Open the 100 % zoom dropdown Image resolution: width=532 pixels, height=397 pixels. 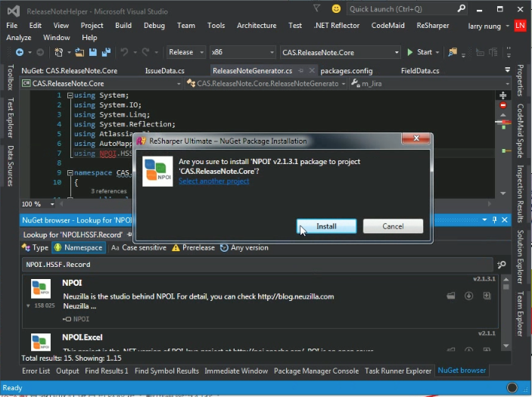pos(52,204)
